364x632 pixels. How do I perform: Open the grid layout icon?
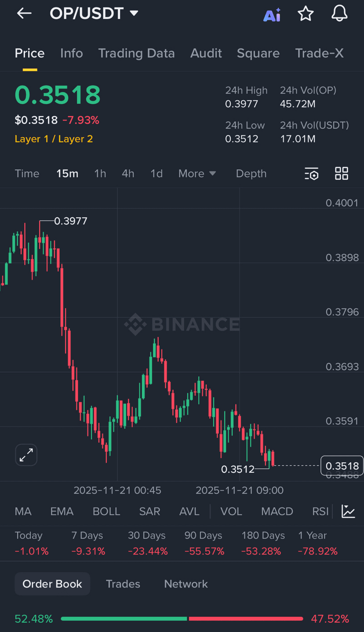(342, 173)
